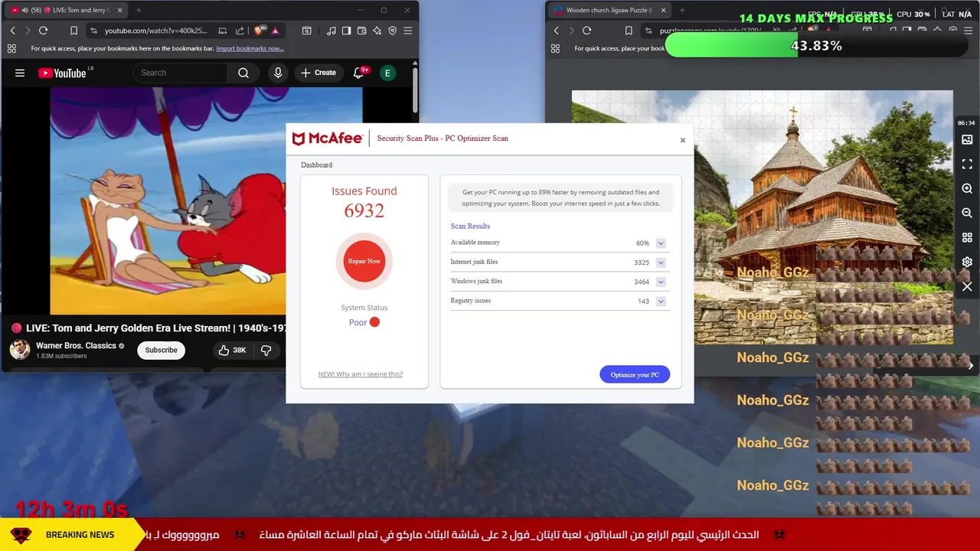Toggle puzzle fullscreen mode icon
This screenshot has height=551, width=980.
pos(967,165)
